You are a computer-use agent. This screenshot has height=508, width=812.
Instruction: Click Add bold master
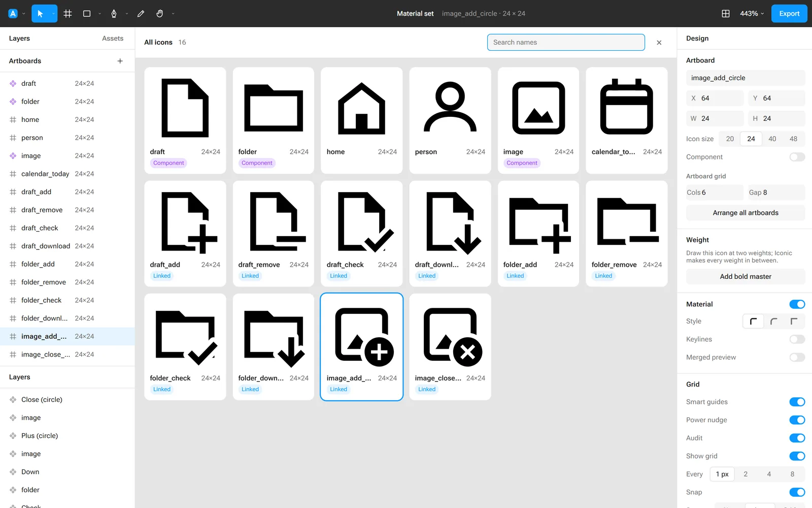[x=746, y=276]
